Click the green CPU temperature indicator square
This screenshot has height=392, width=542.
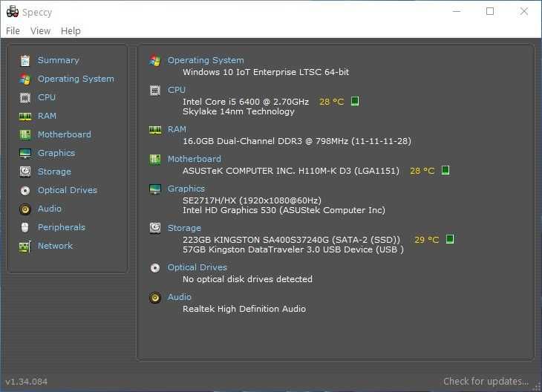pyautogui.click(x=355, y=101)
